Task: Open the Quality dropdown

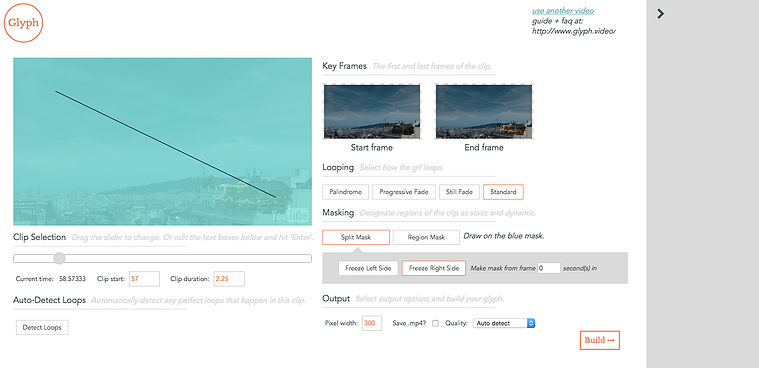Action: pos(504,323)
